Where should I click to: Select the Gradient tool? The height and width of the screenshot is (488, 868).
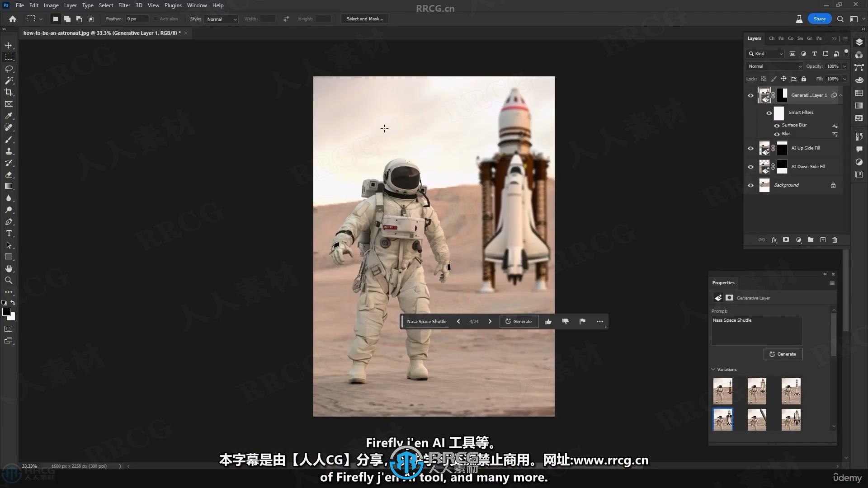[9, 186]
